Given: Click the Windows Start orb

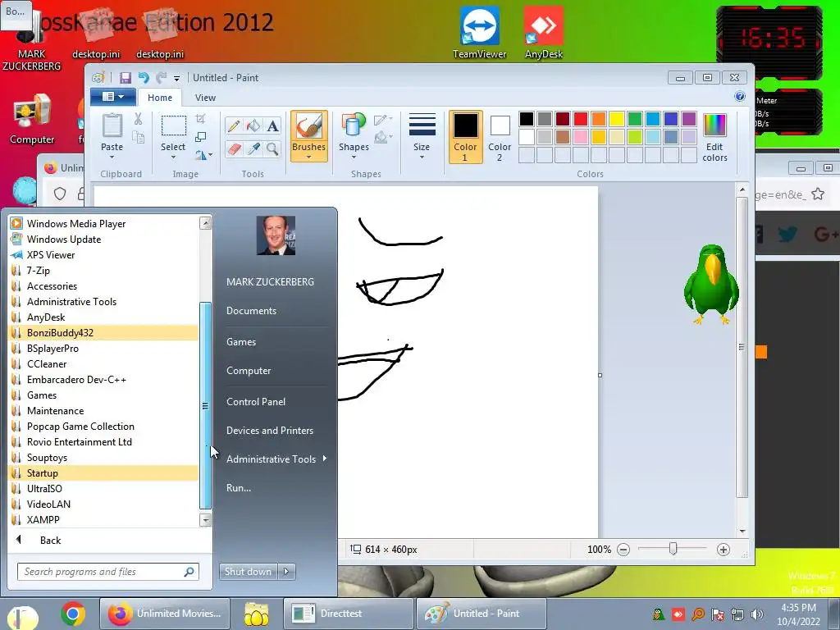Looking at the screenshot, I should 22,616.
